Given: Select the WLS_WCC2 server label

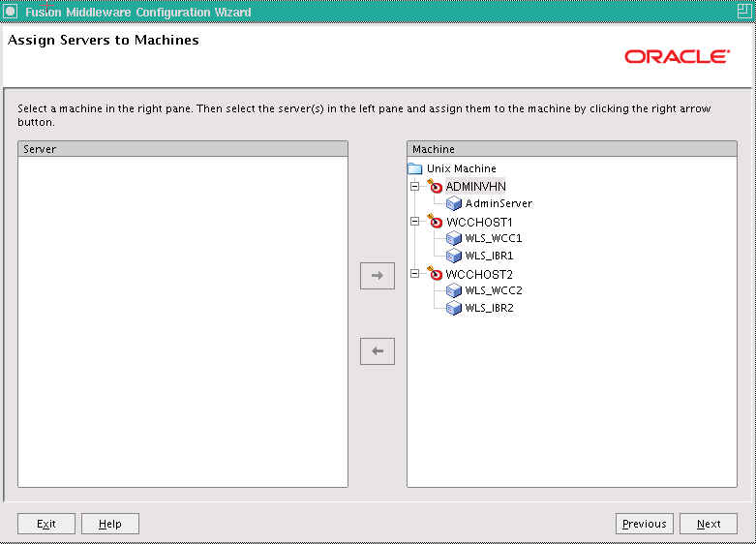Looking at the screenshot, I should click(x=494, y=290).
